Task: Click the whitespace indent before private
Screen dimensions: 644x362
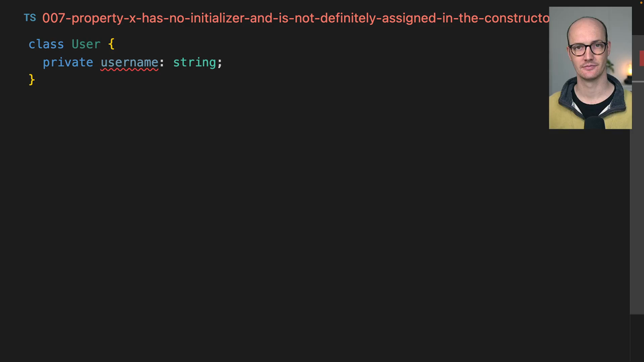Action: [x=35, y=62]
